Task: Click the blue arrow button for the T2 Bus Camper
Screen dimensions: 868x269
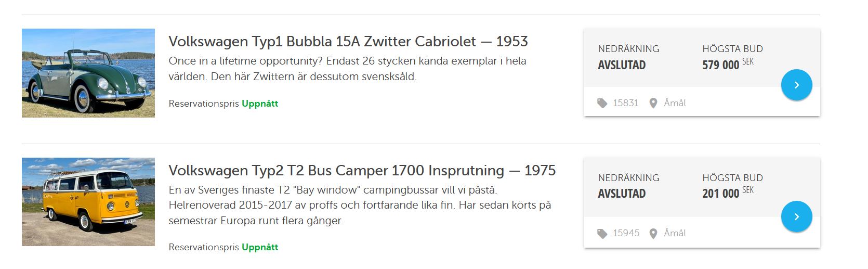Action: (x=796, y=216)
